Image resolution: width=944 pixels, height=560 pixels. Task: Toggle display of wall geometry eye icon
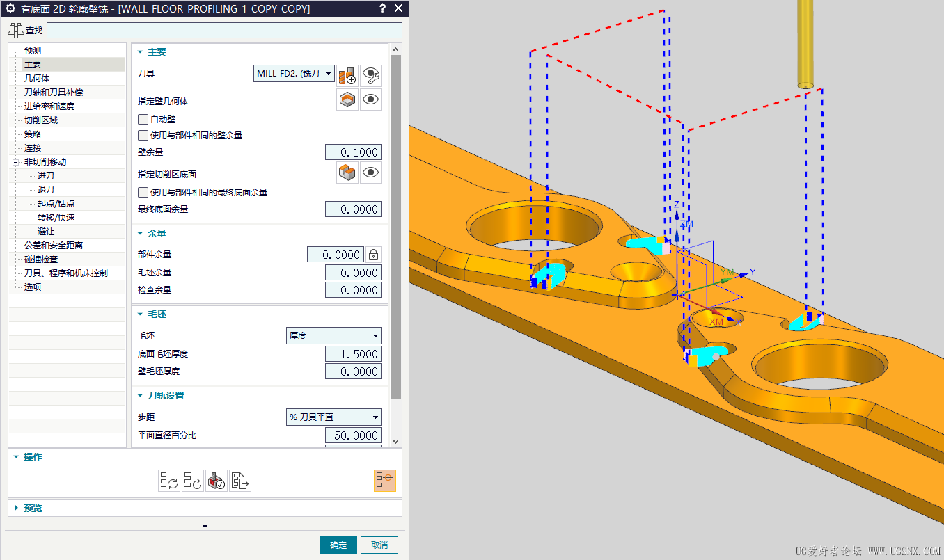pyautogui.click(x=371, y=100)
